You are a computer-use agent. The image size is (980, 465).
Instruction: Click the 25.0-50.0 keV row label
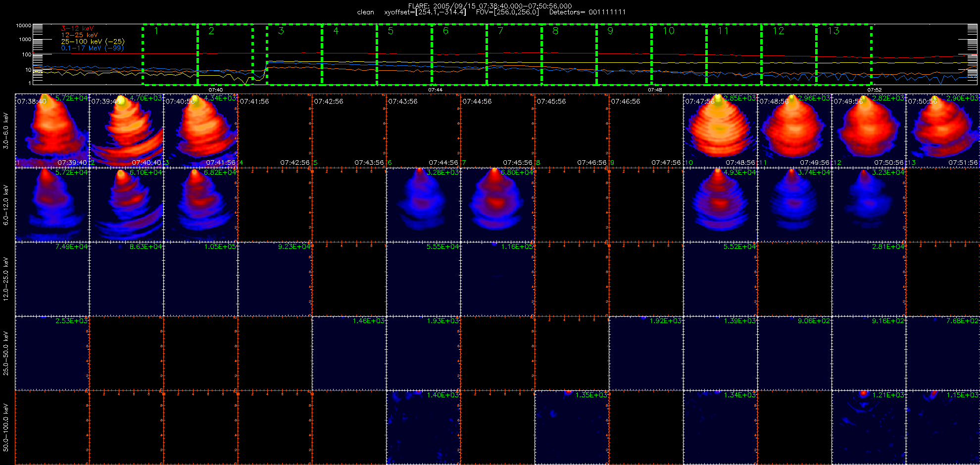tap(6, 353)
